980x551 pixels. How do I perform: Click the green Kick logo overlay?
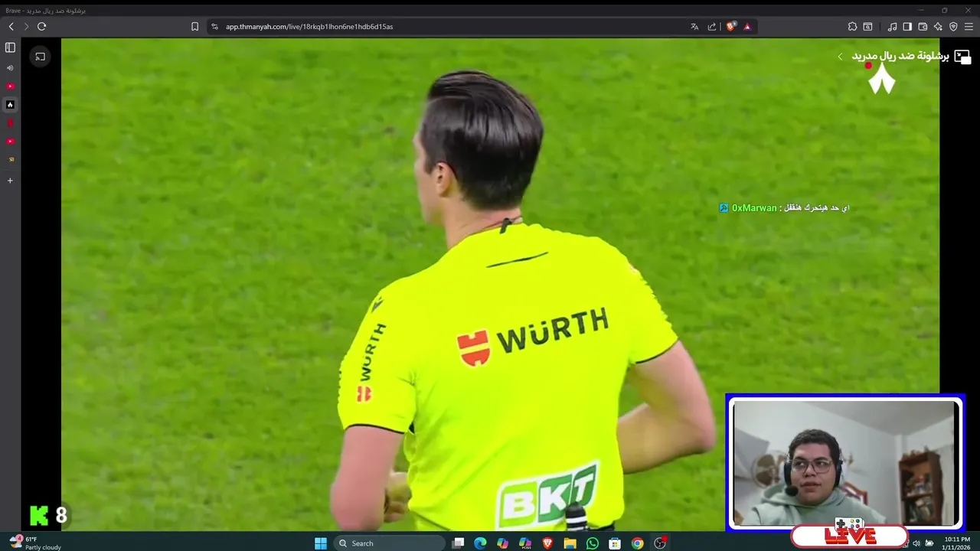coord(39,515)
